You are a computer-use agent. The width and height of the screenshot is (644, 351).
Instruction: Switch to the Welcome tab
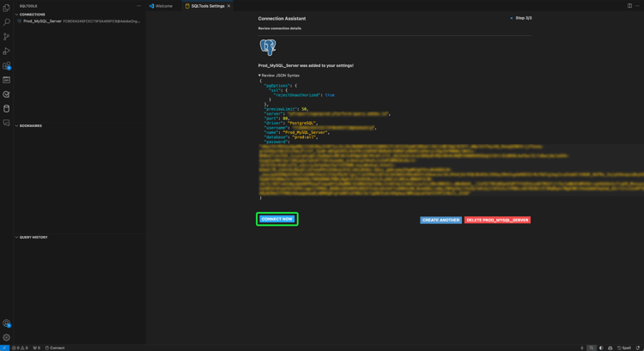tap(161, 6)
